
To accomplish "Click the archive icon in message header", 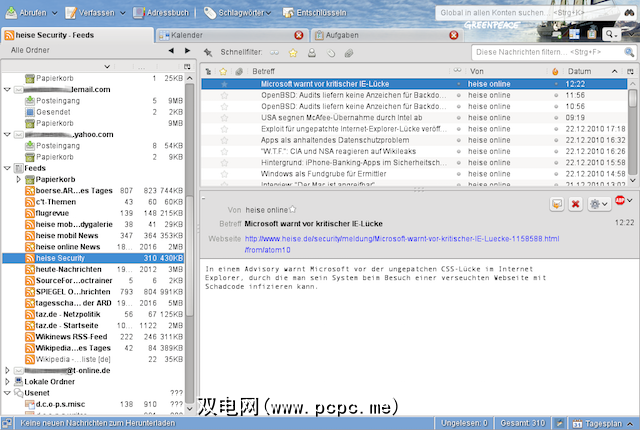I will [556, 203].
